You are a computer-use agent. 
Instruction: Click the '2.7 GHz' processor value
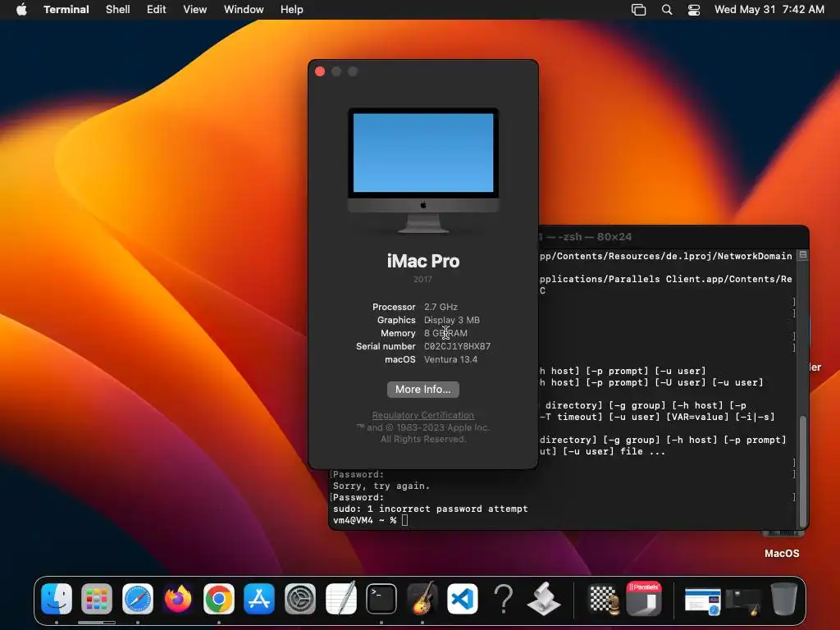[x=441, y=307]
